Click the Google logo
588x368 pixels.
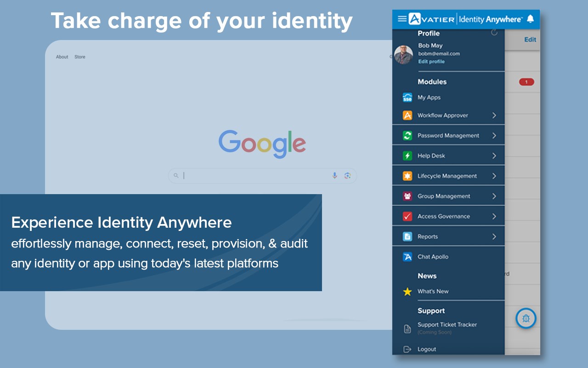coord(262,144)
